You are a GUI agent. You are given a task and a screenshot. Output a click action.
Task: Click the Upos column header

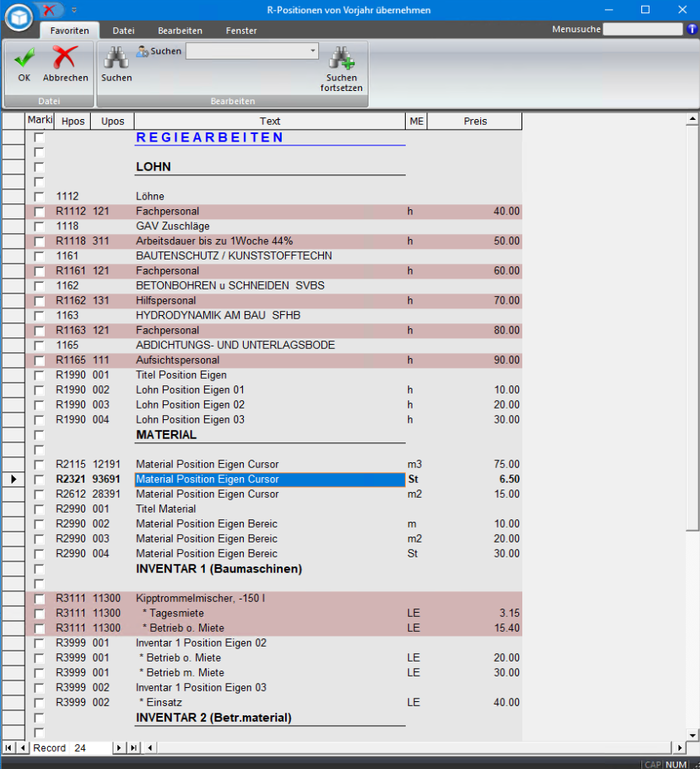click(x=112, y=121)
